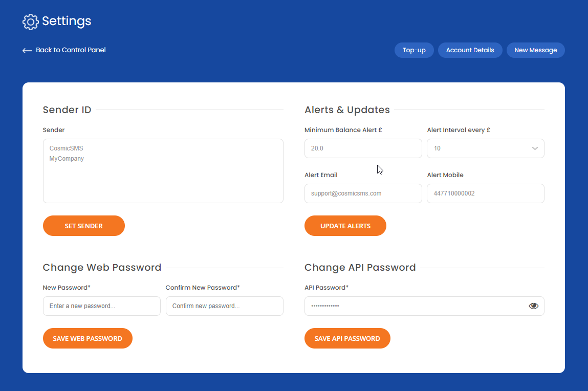Start a New Message
This screenshot has width=588, height=391.
535,50
